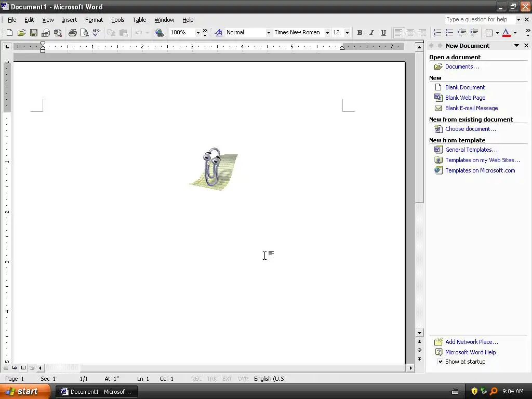532x399 pixels.
Task: Click the ruler tab-stop selector button
Action: (7, 46)
